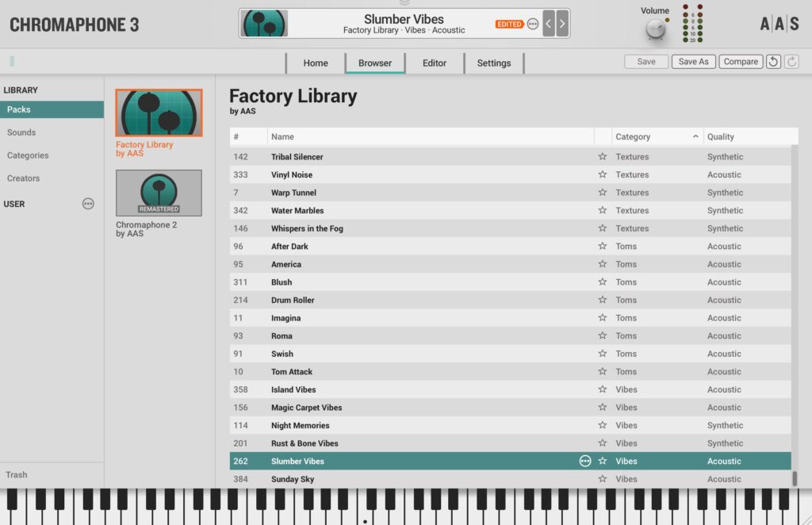This screenshot has height=525, width=812.
Task: Open the Settings tab
Action: (x=493, y=63)
